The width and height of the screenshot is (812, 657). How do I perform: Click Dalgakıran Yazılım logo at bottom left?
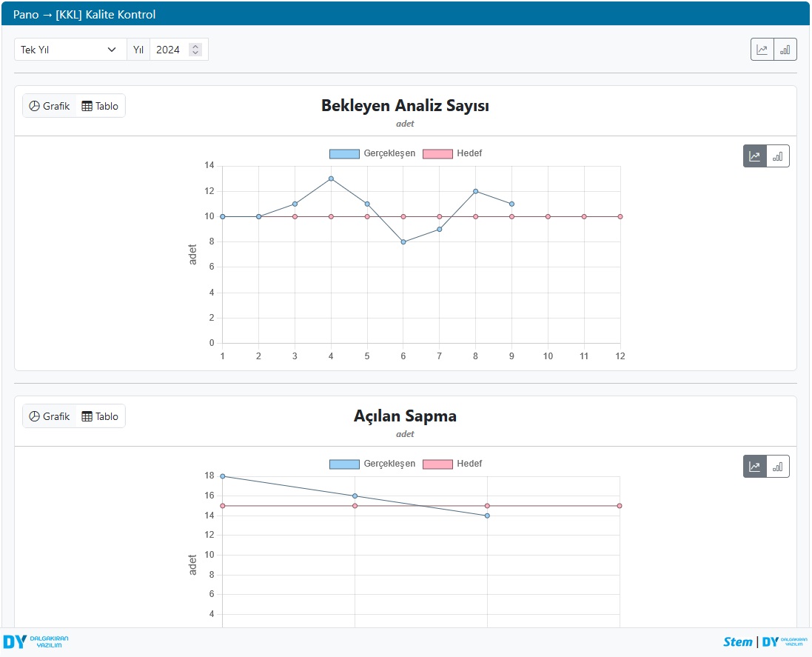point(36,642)
